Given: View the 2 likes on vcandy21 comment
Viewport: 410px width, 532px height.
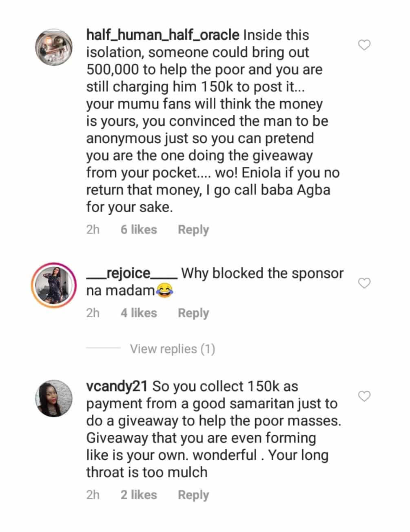Looking at the screenshot, I should (139, 495).
